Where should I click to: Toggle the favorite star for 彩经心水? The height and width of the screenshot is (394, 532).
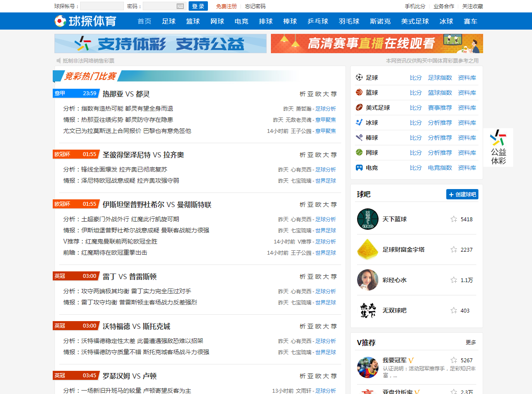click(x=454, y=280)
